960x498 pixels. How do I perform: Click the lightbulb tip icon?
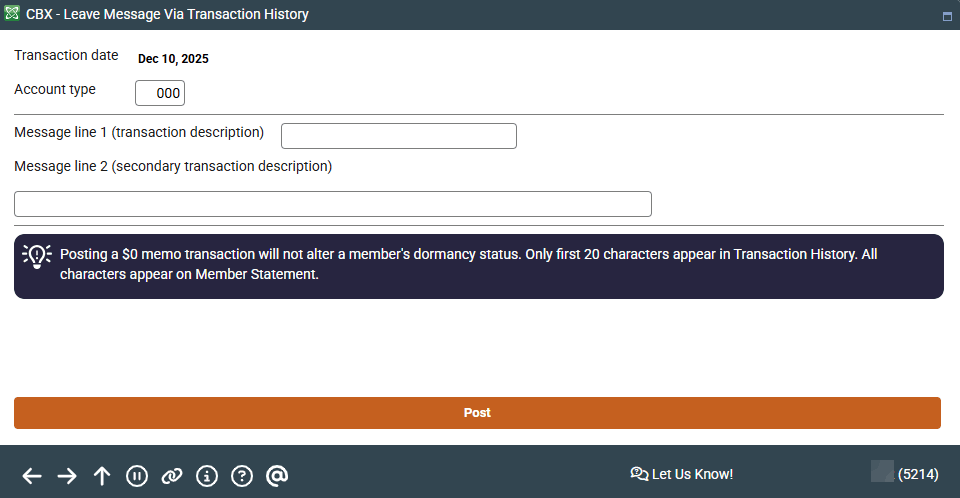37,256
